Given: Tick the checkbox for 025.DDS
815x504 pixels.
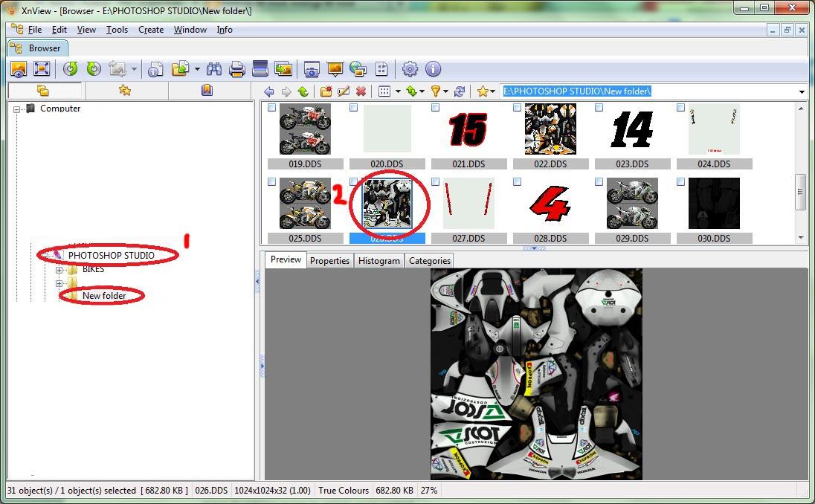Looking at the screenshot, I should point(271,182).
